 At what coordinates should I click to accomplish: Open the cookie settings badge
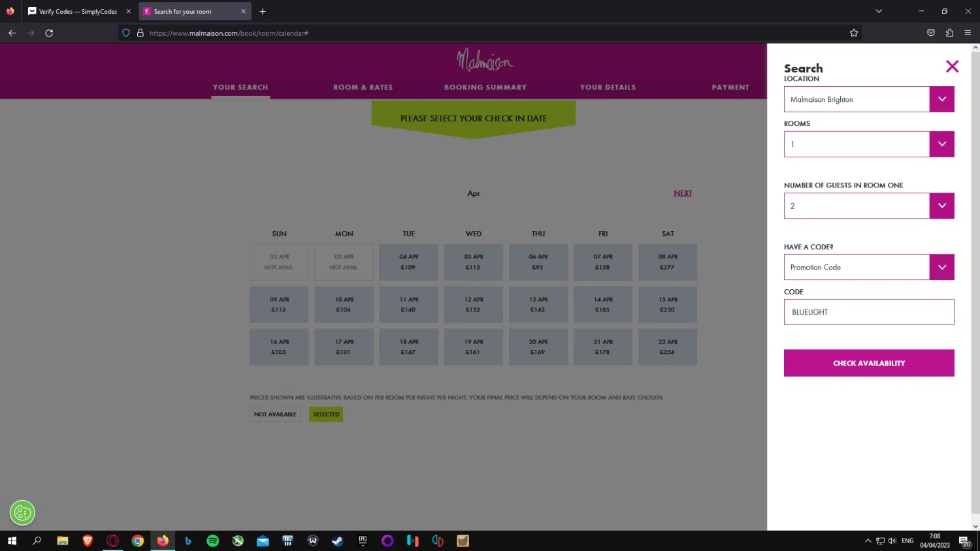click(x=22, y=513)
